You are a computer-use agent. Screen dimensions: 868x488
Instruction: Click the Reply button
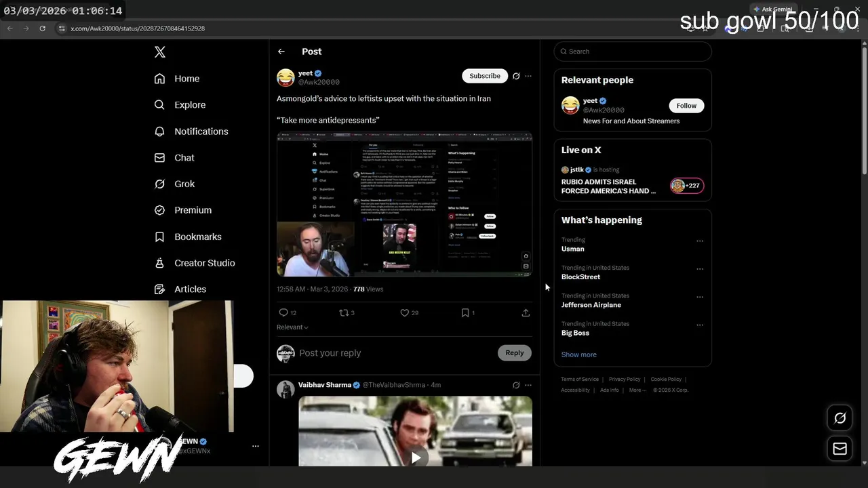click(515, 352)
